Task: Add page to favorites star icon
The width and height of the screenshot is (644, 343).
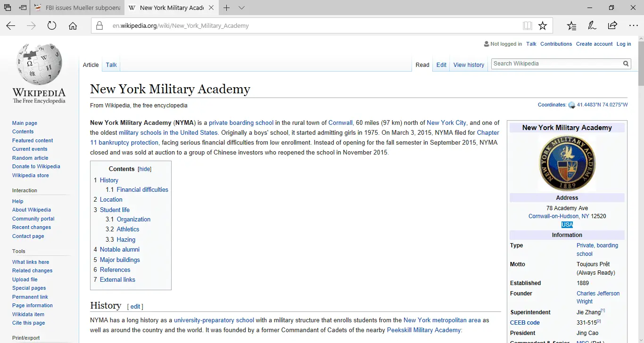Action: (543, 26)
